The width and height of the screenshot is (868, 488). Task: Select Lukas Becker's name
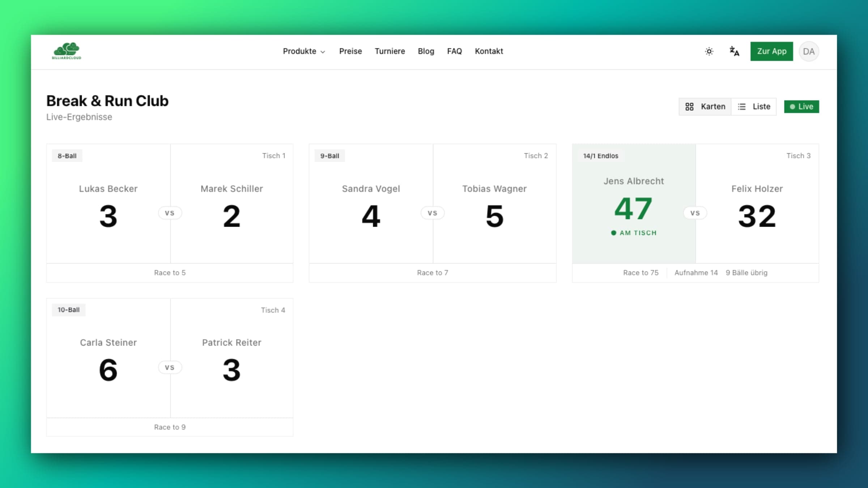(x=108, y=189)
